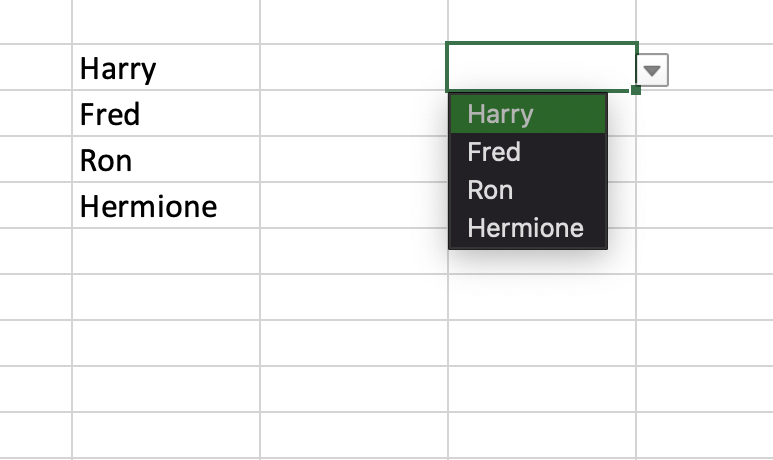773x460 pixels.
Task: Click empty cell immediately right of Fred cell
Action: [353, 114]
